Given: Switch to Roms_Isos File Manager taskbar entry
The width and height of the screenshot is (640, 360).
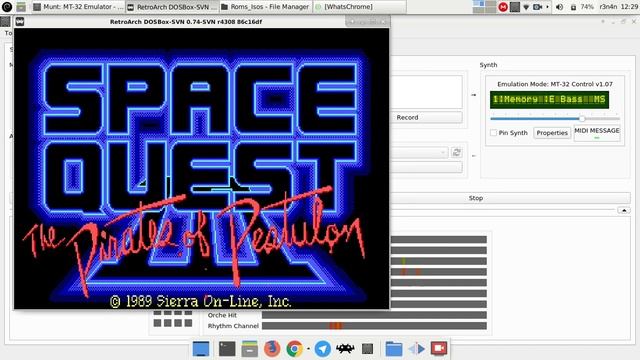Looking at the screenshot, I should (265, 7).
